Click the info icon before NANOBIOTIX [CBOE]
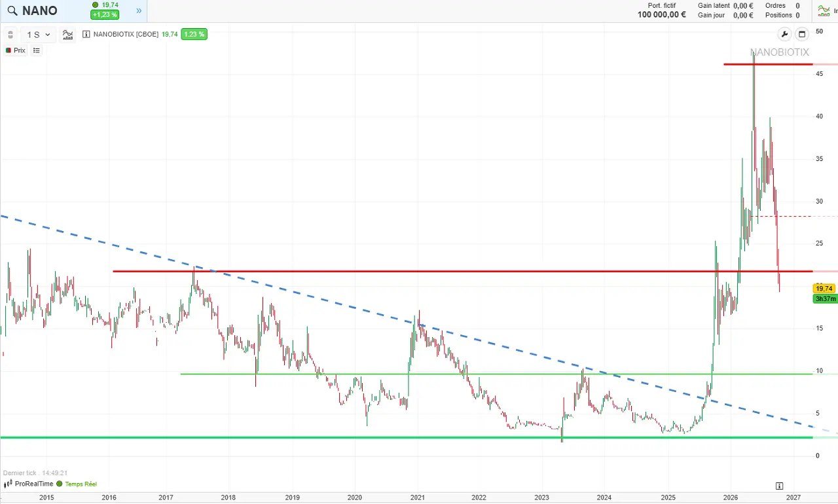838x504 pixels. point(86,35)
